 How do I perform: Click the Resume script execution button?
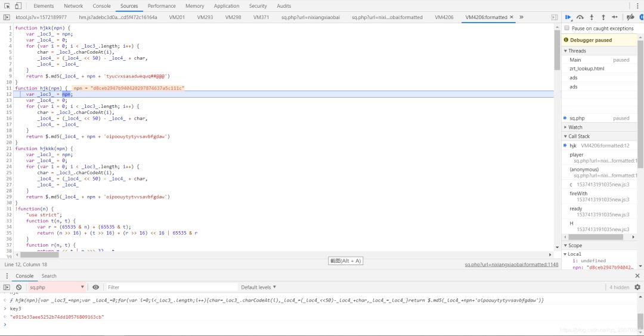pos(568,17)
